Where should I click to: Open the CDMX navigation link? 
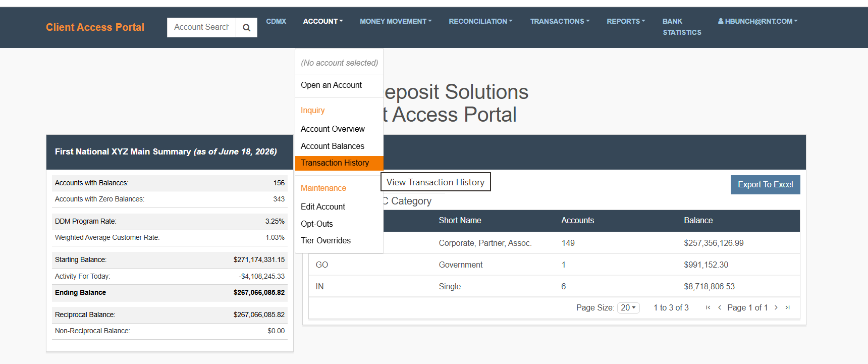point(276,21)
